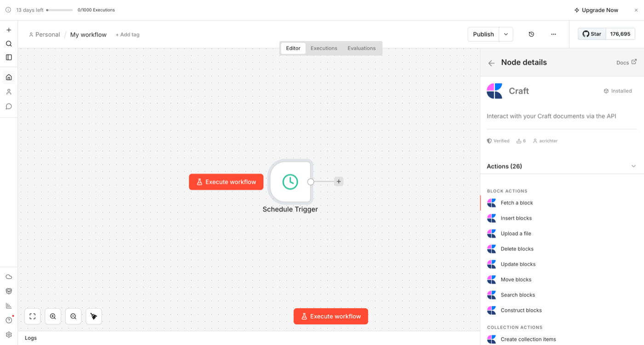This screenshot has height=345, width=644.
Task: Create a new workflow with the plus icon
Action: (x=8, y=29)
